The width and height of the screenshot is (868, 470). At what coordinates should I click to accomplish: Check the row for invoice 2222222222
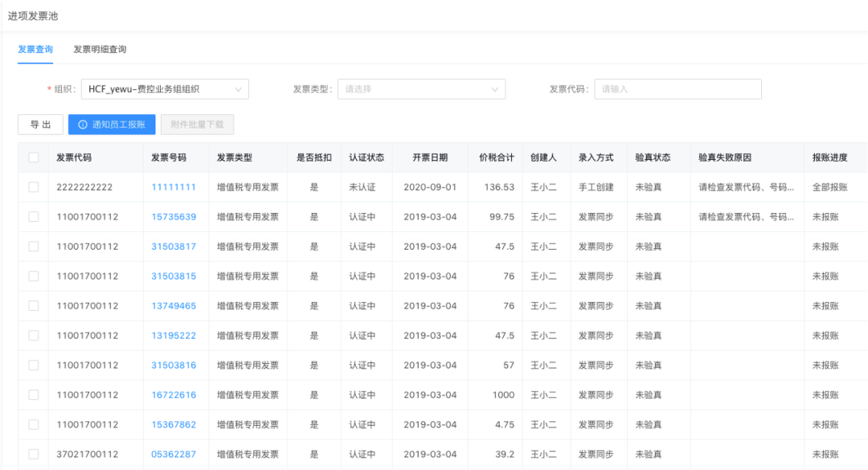(34, 187)
